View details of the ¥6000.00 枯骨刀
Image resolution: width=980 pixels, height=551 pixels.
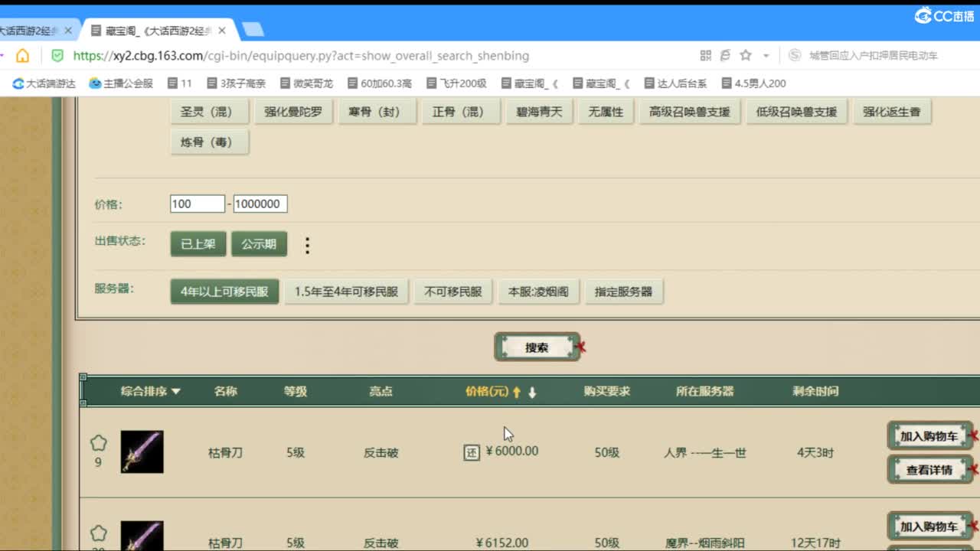click(929, 470)
